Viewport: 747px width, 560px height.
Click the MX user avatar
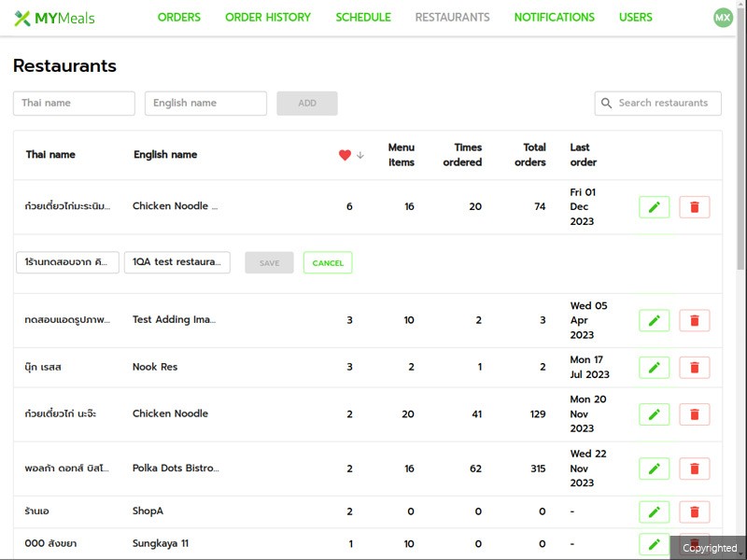tap(723, 18)
